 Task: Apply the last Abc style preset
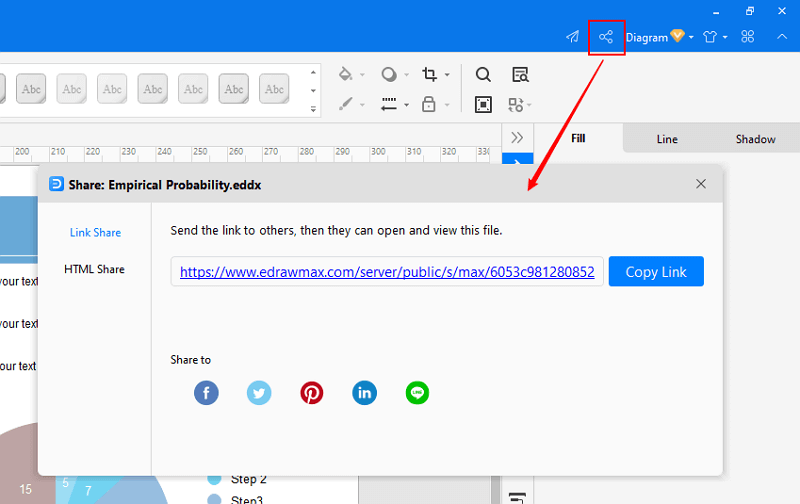[x=274, y=89]
